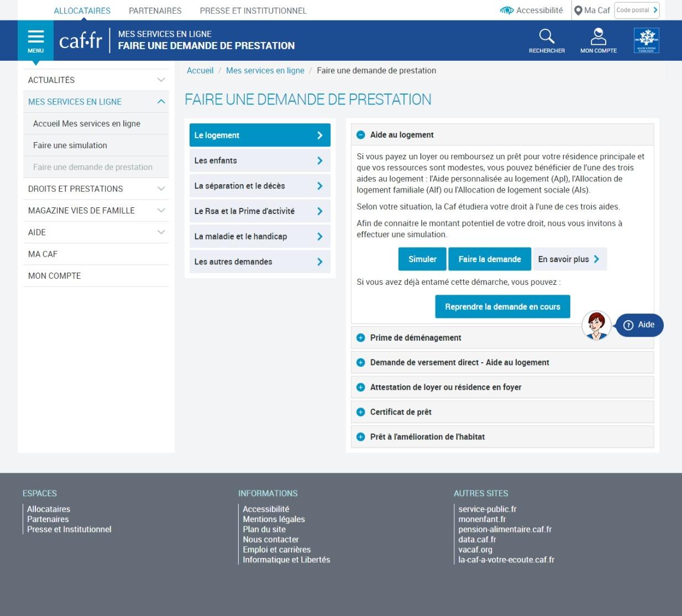Screen dimensions: 682x616
Task: Open Allocataires footer link
Action: point(49,509)
